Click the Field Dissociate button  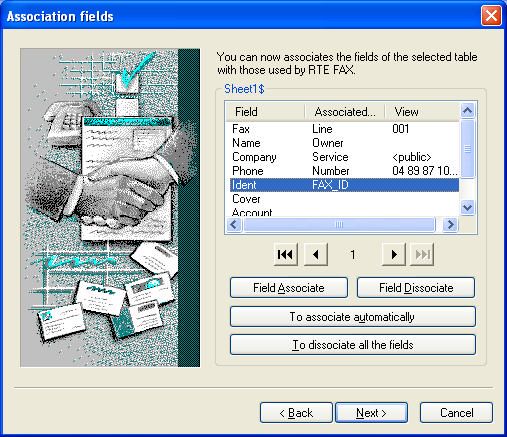pyautogui.click(x=416, y=287)
